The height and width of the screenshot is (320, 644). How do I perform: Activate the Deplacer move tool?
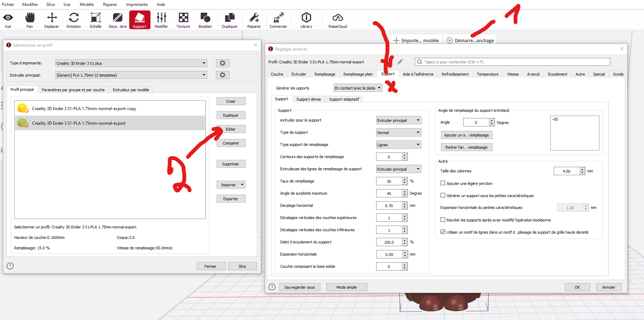[52, 20]
